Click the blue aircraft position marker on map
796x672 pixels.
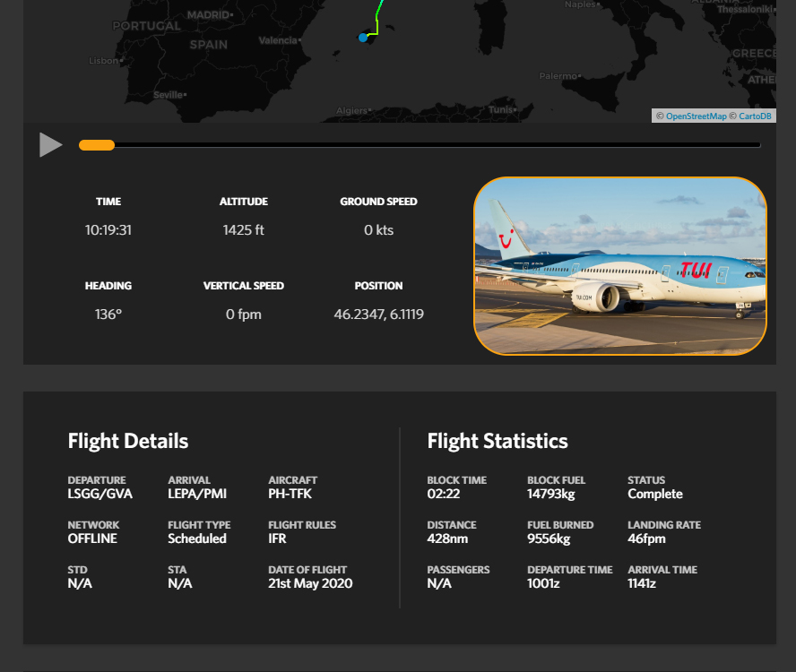[x=363, y=38]
